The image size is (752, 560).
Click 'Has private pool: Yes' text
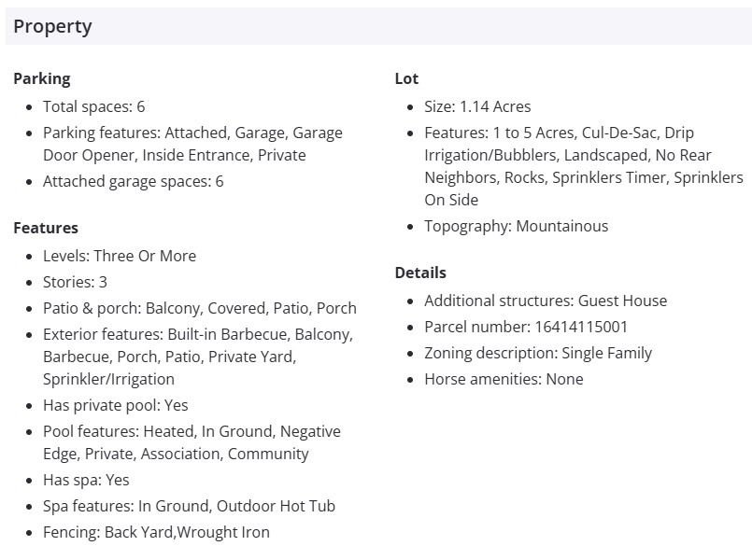pyautogui.click(x=116, y=405)
